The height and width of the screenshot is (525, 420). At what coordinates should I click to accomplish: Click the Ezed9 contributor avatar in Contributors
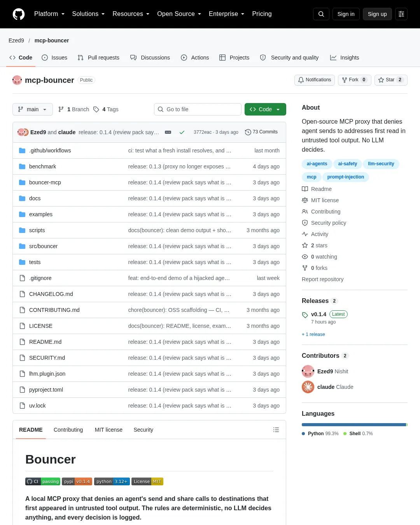tap(308, 371)
